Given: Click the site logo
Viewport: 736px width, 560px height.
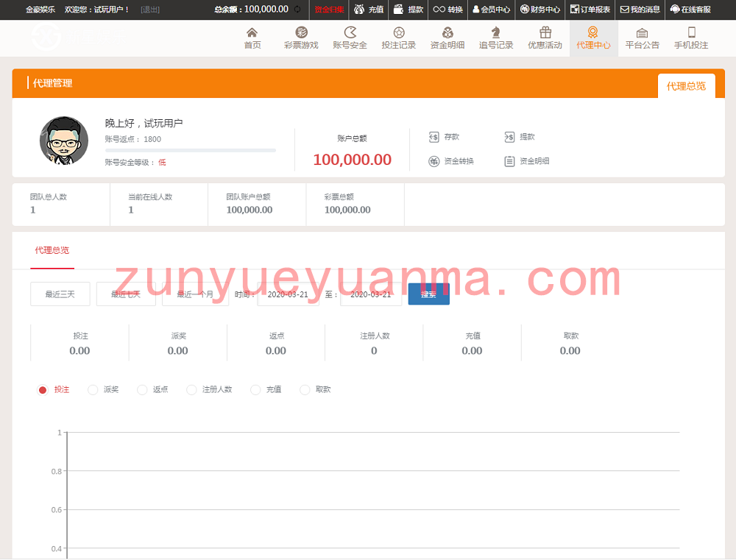Looking at the screenshot, I should click(x=77, y=37).
